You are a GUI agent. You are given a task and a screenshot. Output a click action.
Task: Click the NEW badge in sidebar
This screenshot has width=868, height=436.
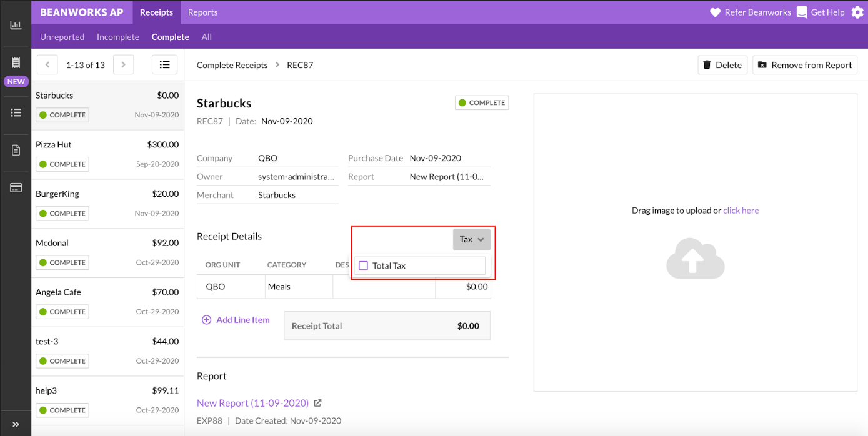(16, 82)
